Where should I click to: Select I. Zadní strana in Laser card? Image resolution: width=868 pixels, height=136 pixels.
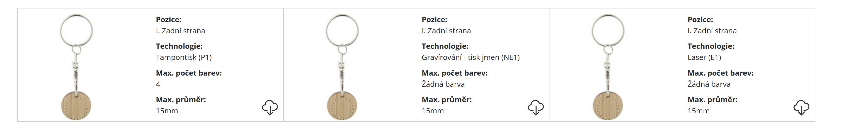(x=712, y=31)
